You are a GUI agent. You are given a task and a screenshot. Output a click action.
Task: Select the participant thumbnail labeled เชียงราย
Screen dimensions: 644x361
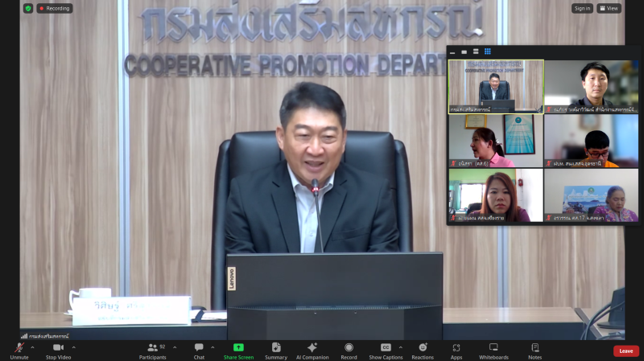pyautogui.click(x=496, y=195)
